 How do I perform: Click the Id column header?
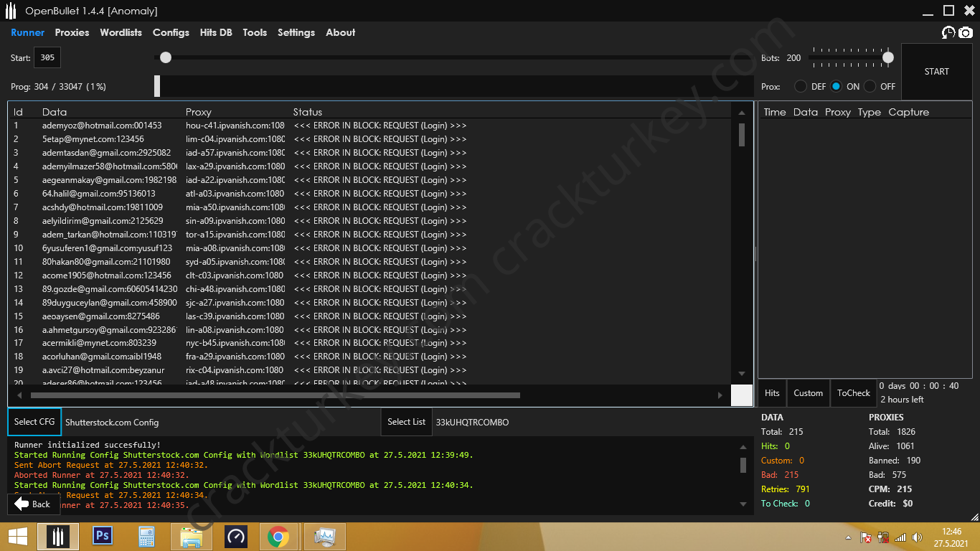pos(18,112)
